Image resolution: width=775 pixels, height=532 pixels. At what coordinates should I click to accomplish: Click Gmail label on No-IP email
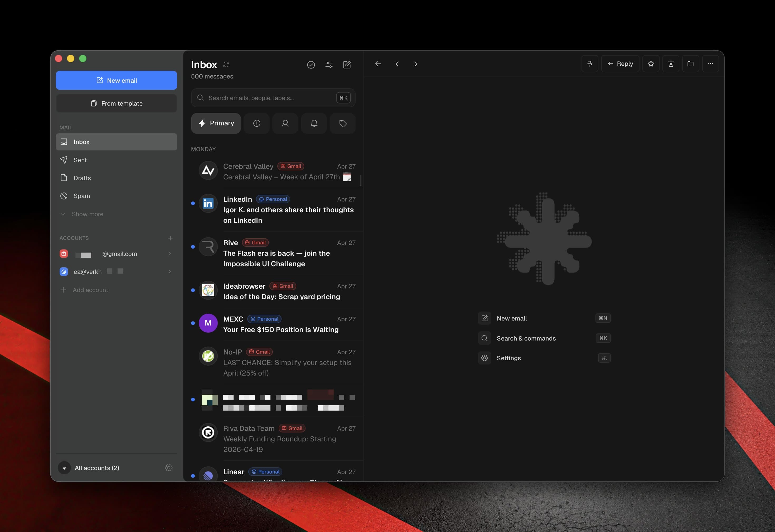click(x=260, y=352)
